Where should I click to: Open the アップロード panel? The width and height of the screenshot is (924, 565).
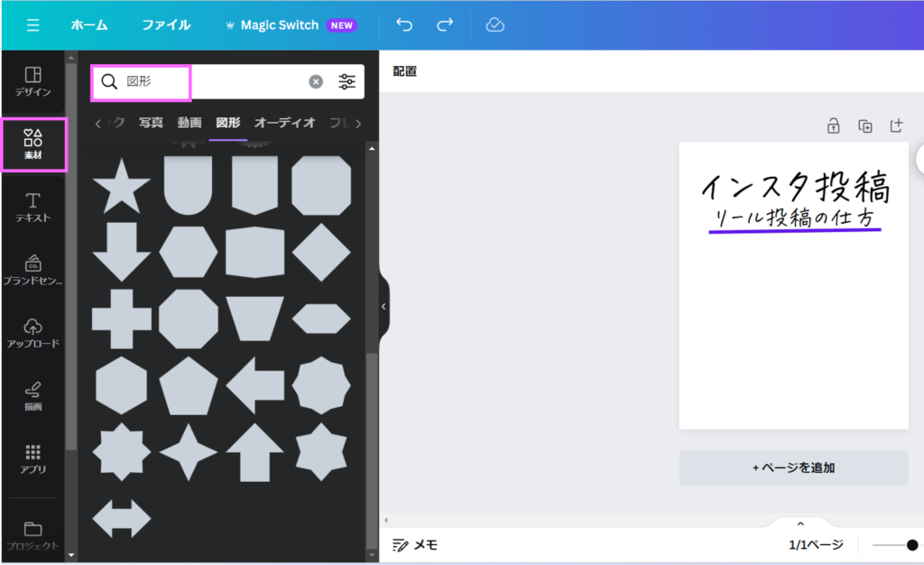[x=32, y=332]
